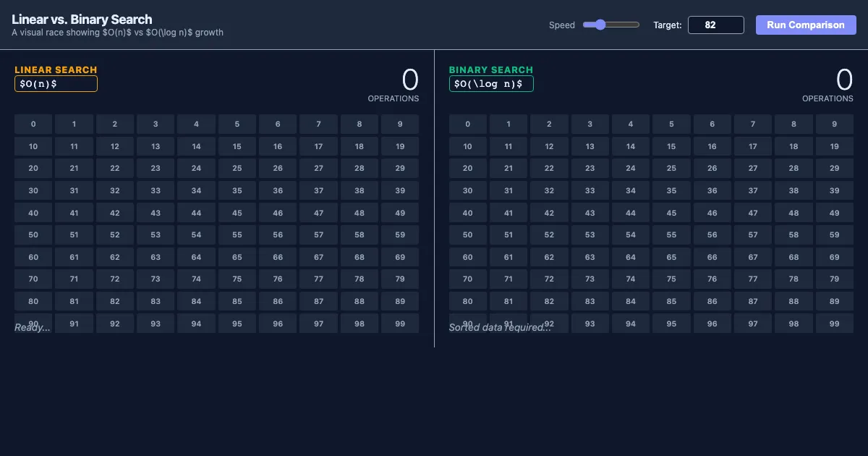Select cell 93 in Binary Search grid

[590, 324]
